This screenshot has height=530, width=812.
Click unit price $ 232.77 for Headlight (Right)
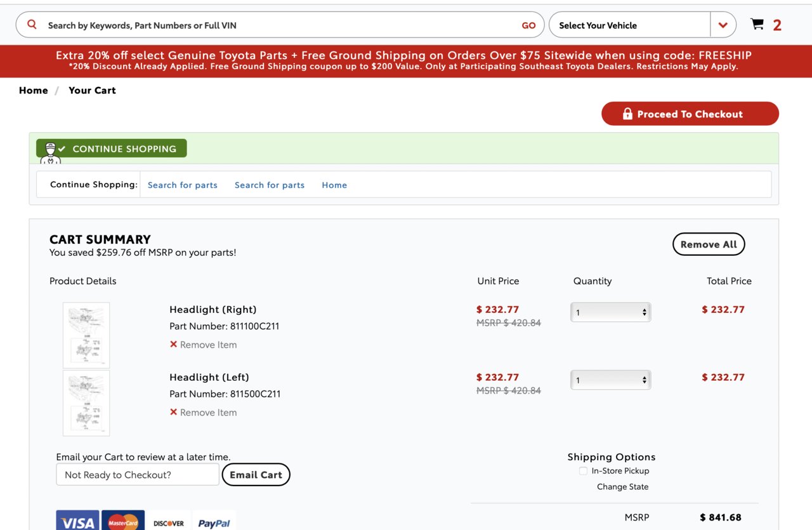pyautogui.click(x=498, y=310)
